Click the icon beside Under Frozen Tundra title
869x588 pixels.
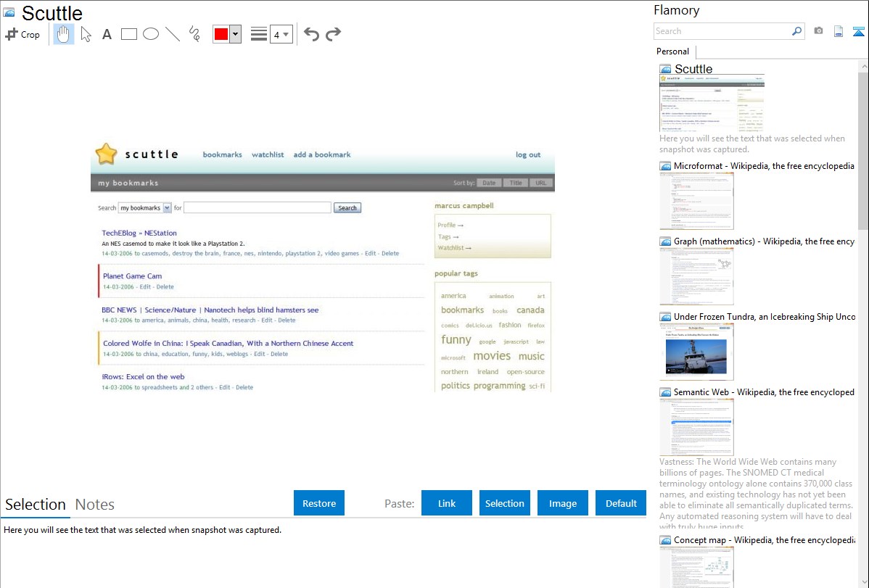[665, 317]
